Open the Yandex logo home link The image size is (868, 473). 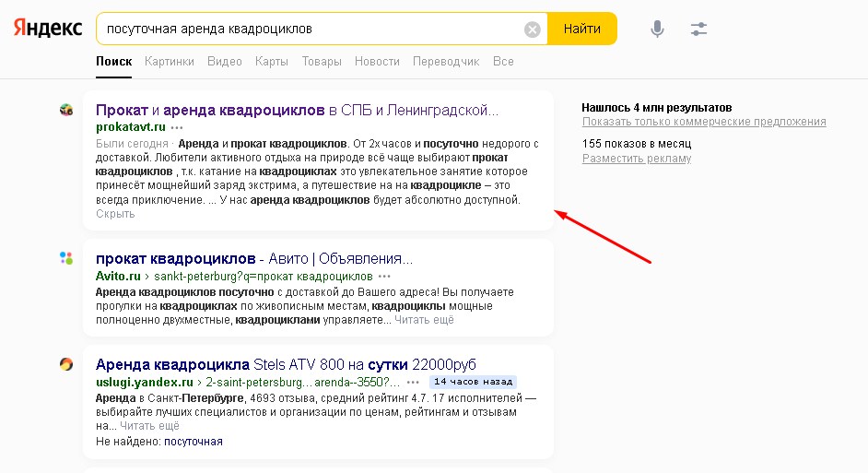(x=48, y=29)
